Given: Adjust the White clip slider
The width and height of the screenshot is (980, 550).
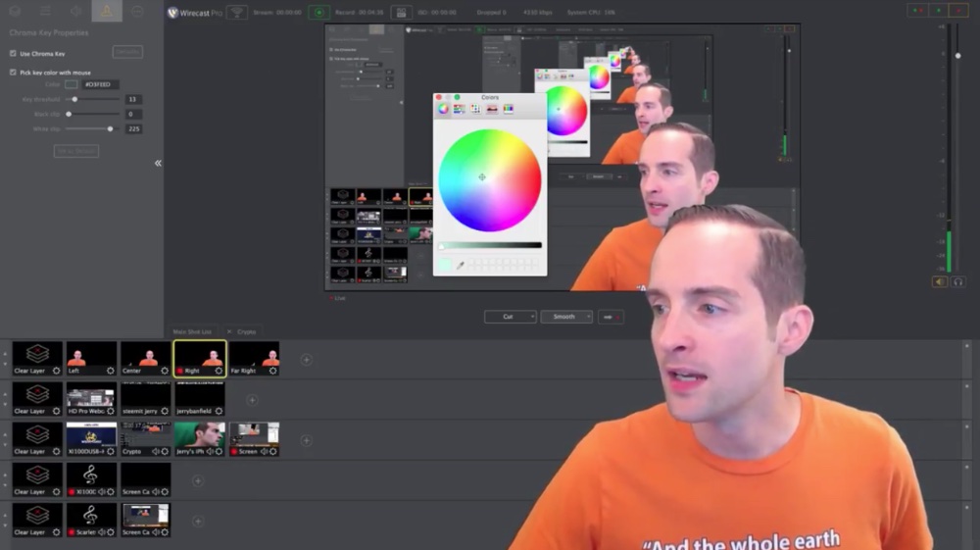Looking at the screenshot, I should 92,128.
